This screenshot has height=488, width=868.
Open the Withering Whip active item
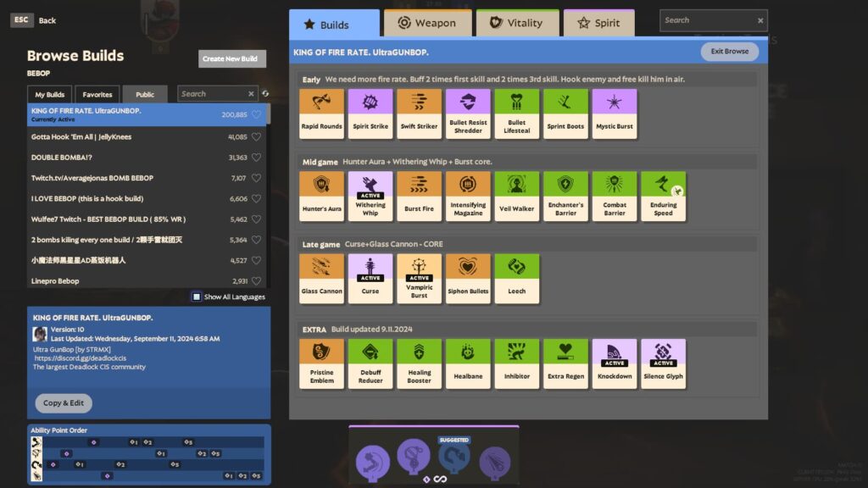[370, 195]
